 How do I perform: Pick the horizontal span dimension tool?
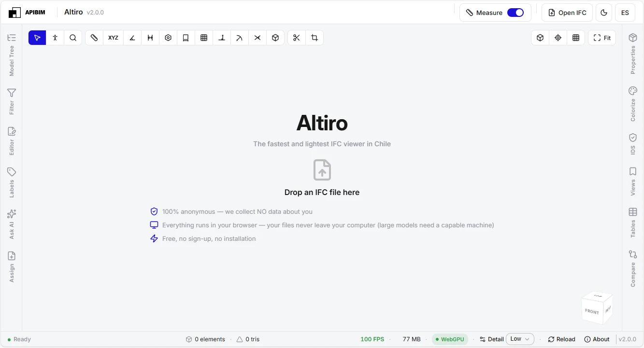click(x=150, y=38)
